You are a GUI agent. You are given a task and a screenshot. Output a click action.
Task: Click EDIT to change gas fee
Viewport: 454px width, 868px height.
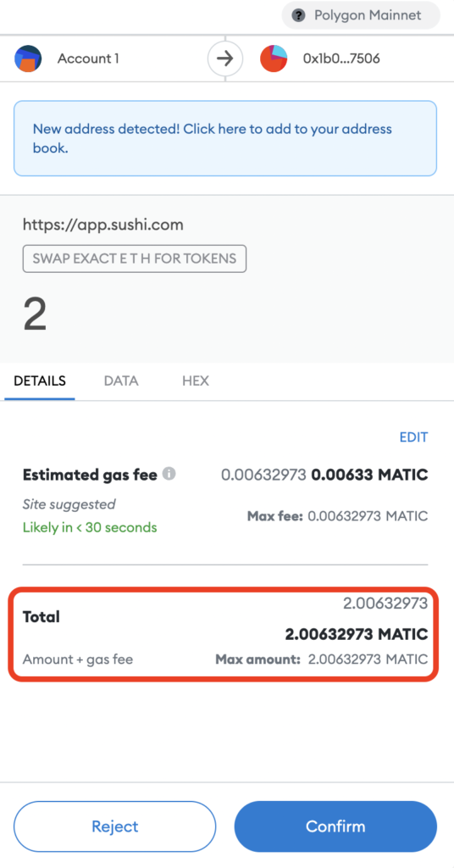[x=413, y=437]
